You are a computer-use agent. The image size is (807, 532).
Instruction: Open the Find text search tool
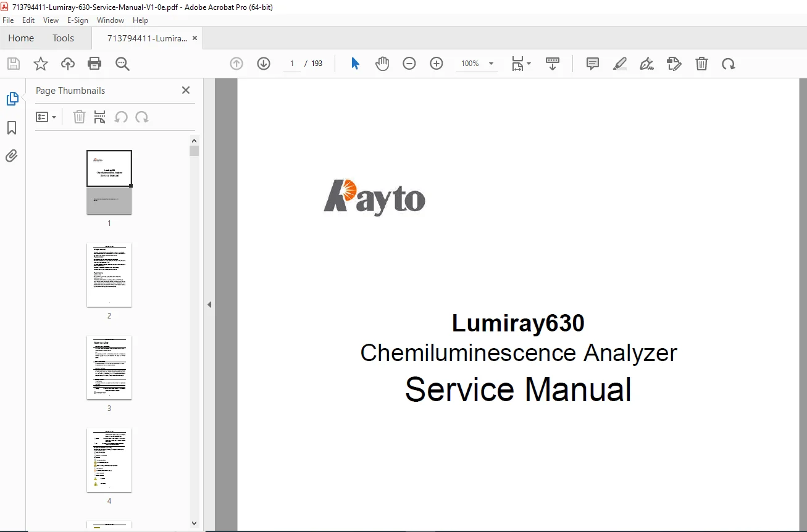click(122, 64)
